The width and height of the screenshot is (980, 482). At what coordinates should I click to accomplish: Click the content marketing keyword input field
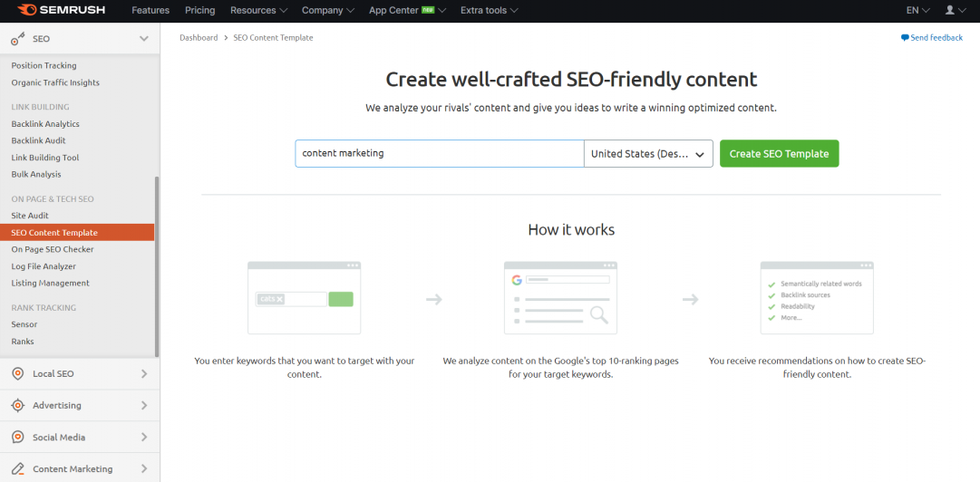440,154
